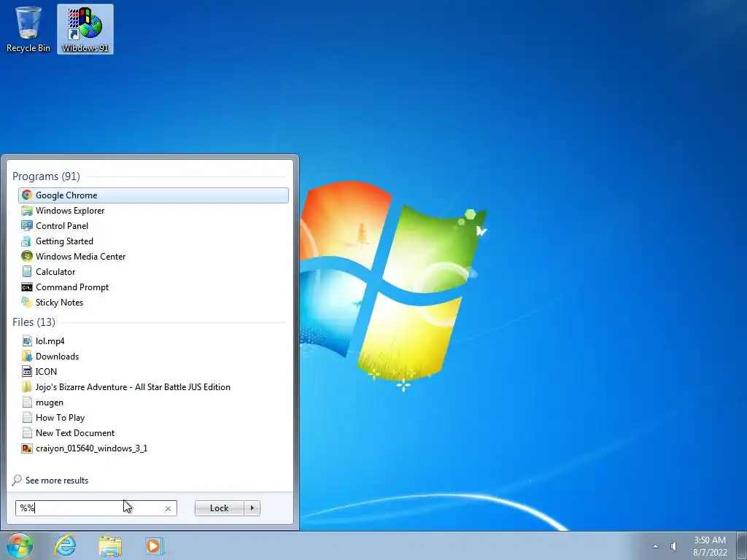Clear the search box with the X
747x560 pixels.
[x=169, y=508]
